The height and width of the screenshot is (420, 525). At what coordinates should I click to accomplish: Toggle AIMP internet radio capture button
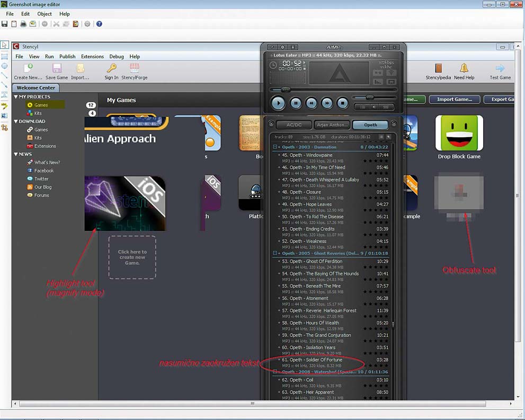pyautogui.click(x=391, y=73)
